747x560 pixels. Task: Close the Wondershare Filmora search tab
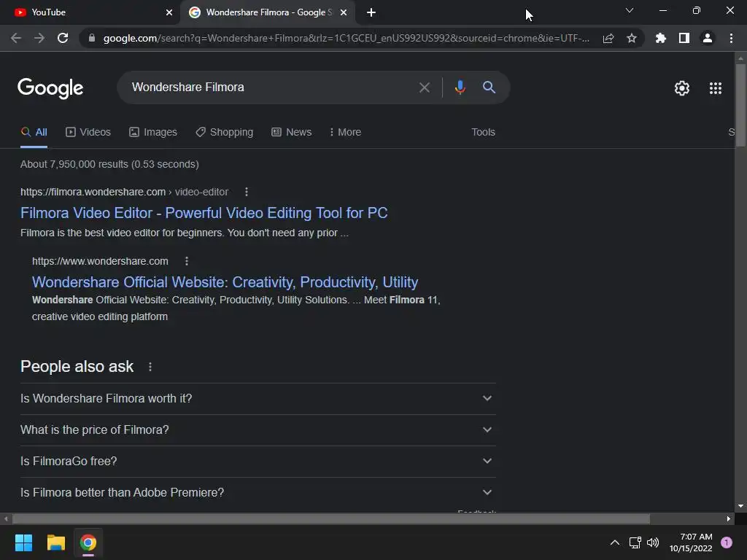coord(344,12)
